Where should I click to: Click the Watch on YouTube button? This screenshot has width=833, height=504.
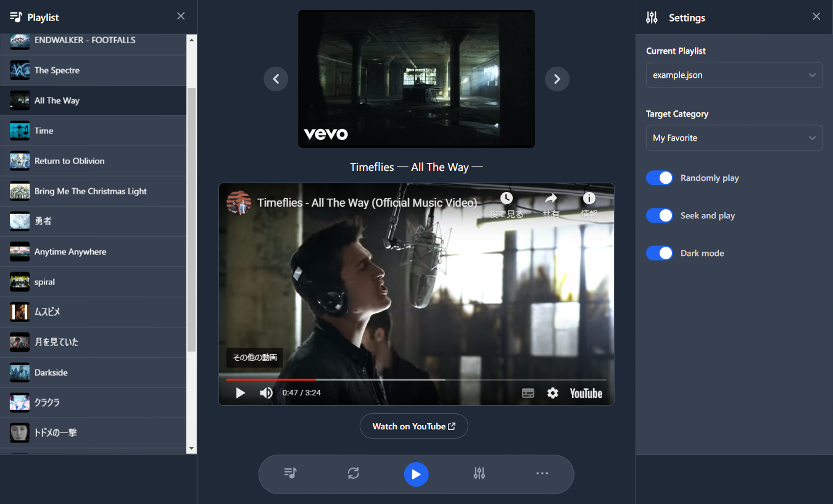[414, 426]
